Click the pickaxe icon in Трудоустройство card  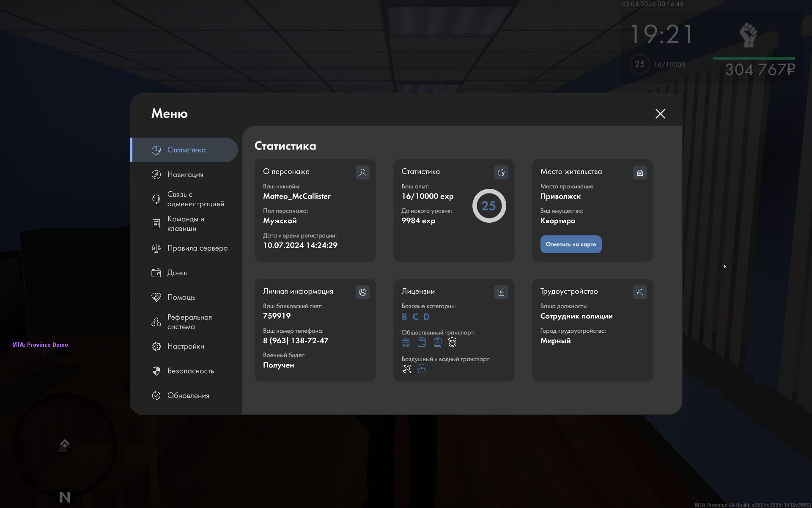(x=640, y=292)
